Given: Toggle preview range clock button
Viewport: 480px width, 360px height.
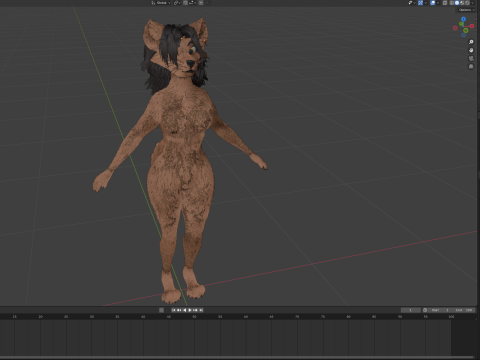Looking at the screenshot, I should coord(425,310).
